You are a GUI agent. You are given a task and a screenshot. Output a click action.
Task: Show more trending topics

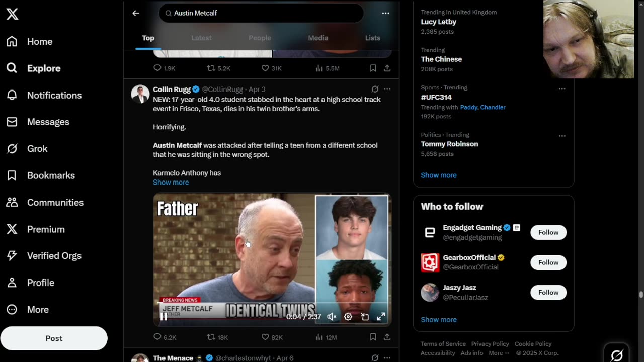439,175
